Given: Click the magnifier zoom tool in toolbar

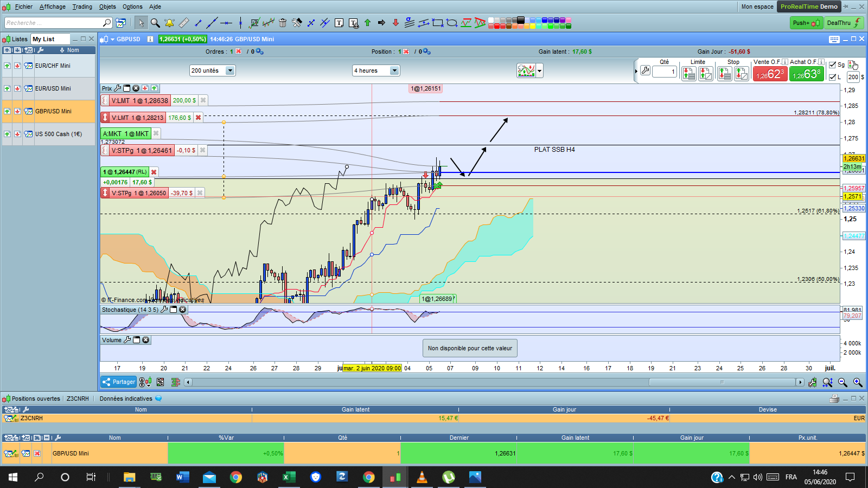Looking at the screenshot, I should (x=155, y=23).
